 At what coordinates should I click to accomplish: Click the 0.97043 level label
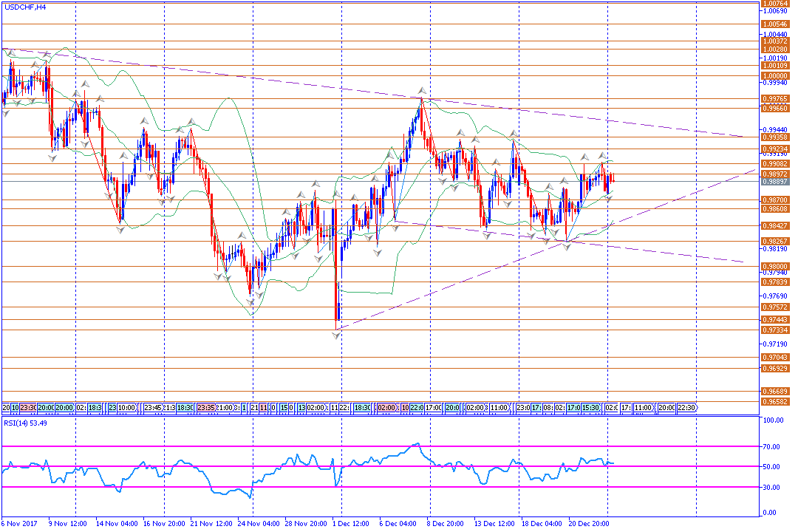click(775, 358)
